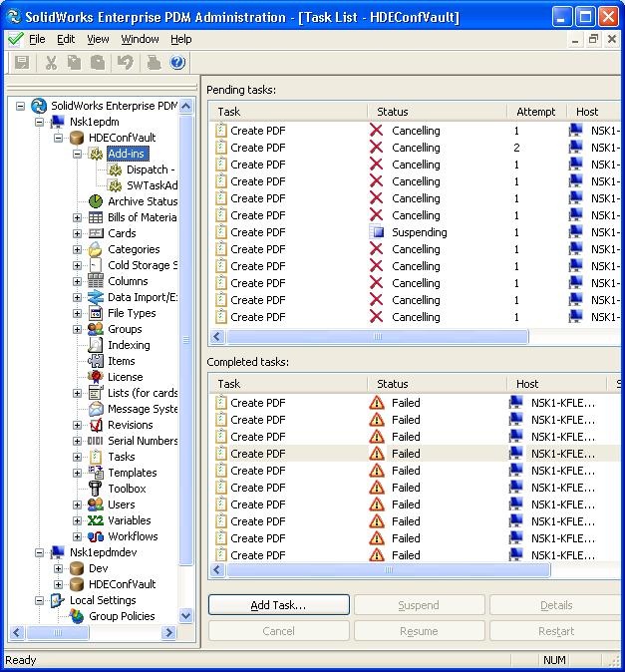Click the Indexing document icon

(96, 345)
